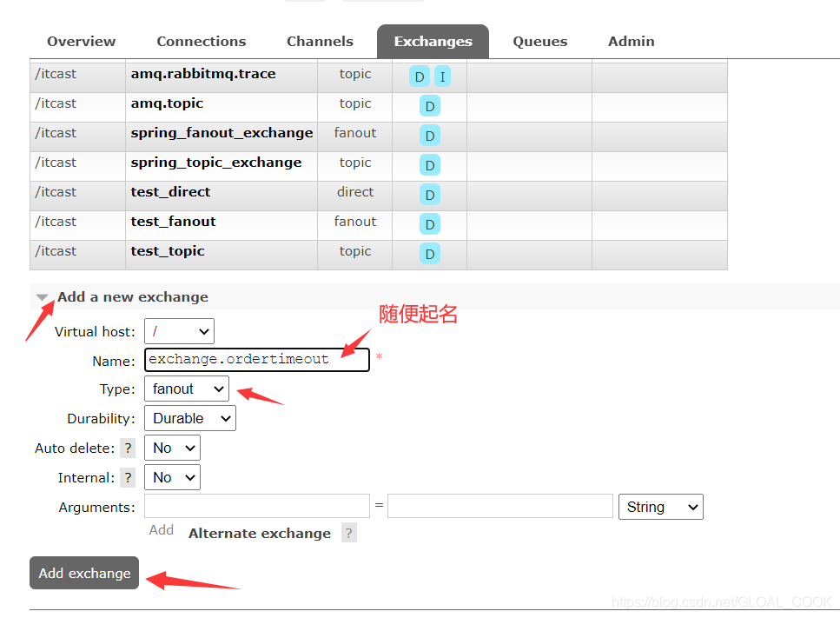The height and width of the screenshot is (618, 840).
Task: Click the D badge in test_direct row
Action: (430, 195)
